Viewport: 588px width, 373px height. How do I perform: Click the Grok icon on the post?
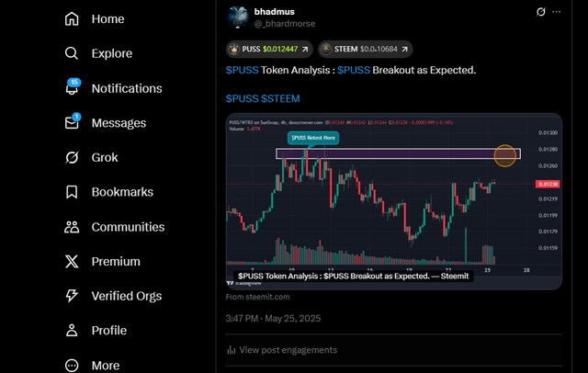[541, 12]
